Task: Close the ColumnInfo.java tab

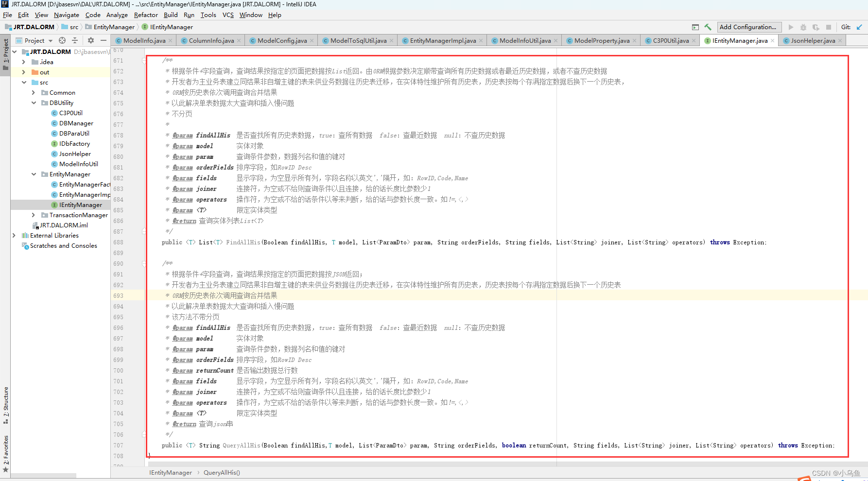Action: pyautogui.click(x=239, y=41)
